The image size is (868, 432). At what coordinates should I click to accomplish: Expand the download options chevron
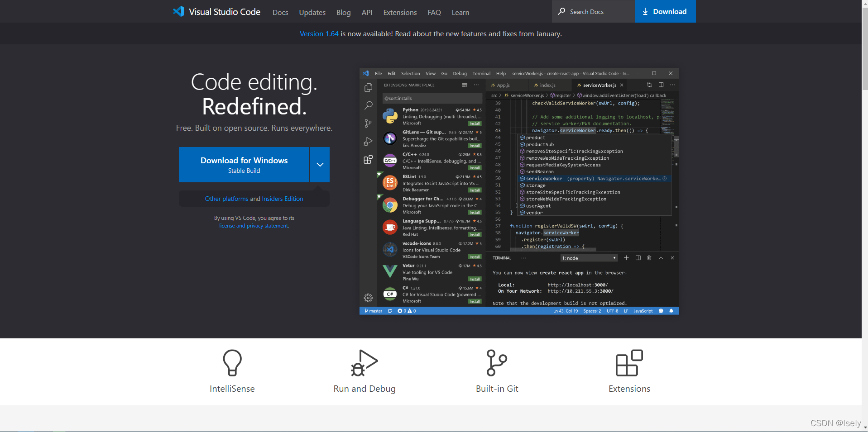pos(320,165)
